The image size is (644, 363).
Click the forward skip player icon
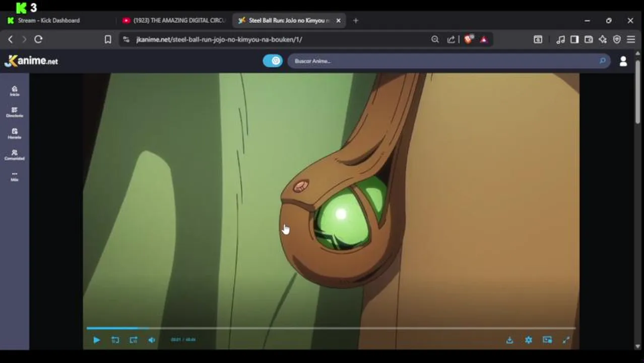134,340
